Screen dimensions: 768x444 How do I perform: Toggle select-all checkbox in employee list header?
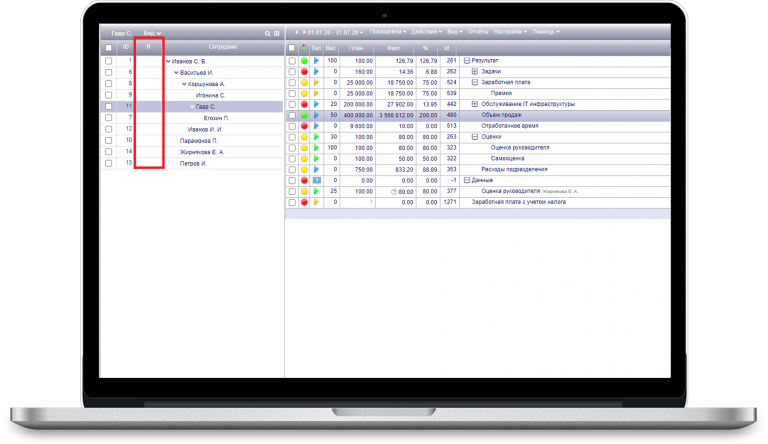click(x=108, y=48)
